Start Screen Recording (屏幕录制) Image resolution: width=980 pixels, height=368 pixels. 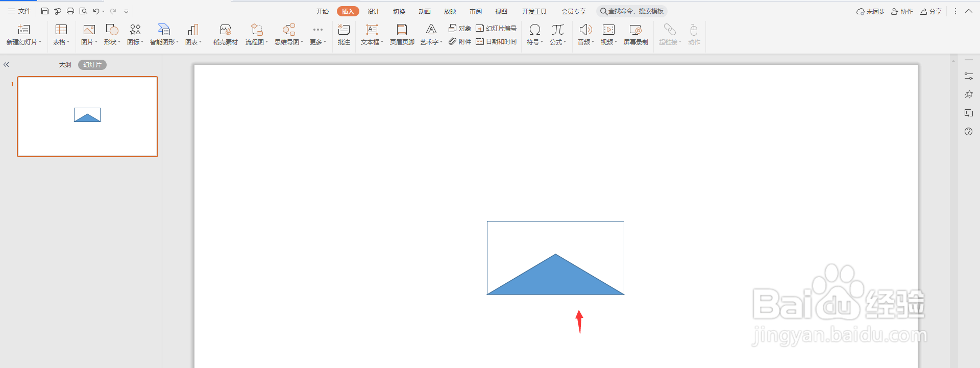point(636,35)
